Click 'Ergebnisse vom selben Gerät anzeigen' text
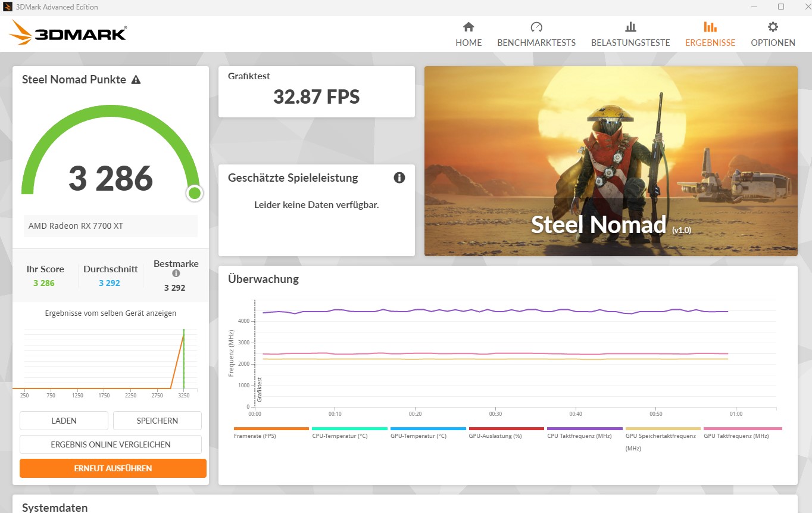This screenshot has width=812, height=513. pos(111,313)
